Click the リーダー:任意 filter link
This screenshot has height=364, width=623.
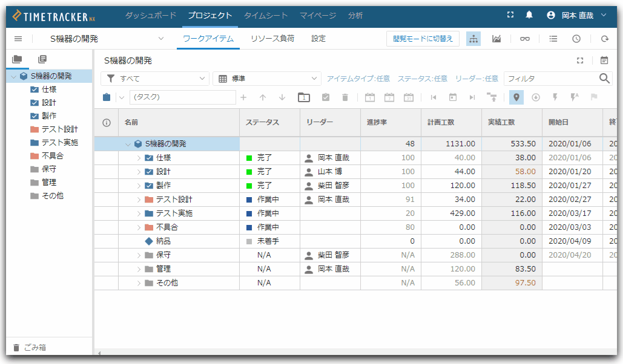[x=476, y=79]
